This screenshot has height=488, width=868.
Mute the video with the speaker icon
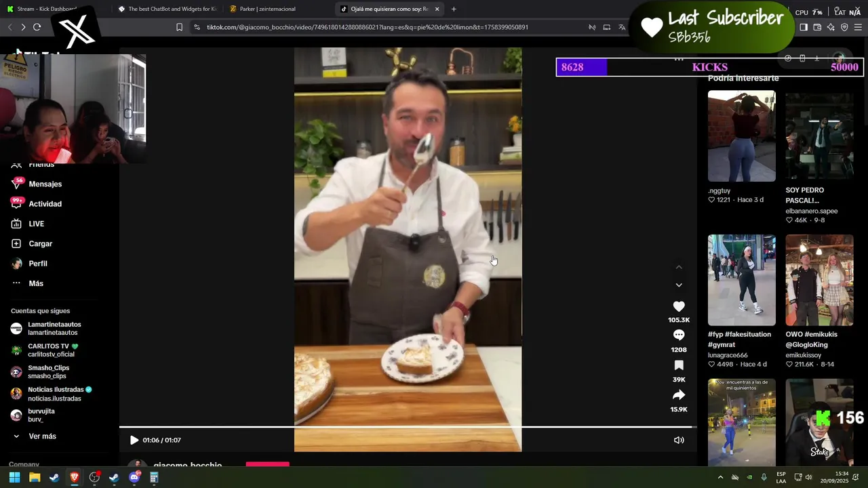679,440
